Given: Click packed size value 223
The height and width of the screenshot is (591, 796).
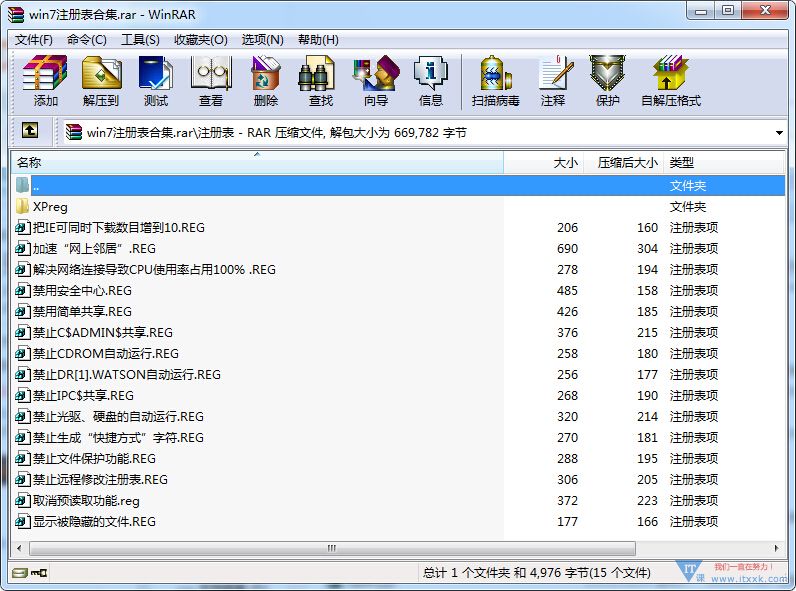Looking at the screenshot, I should coord(647,501).
